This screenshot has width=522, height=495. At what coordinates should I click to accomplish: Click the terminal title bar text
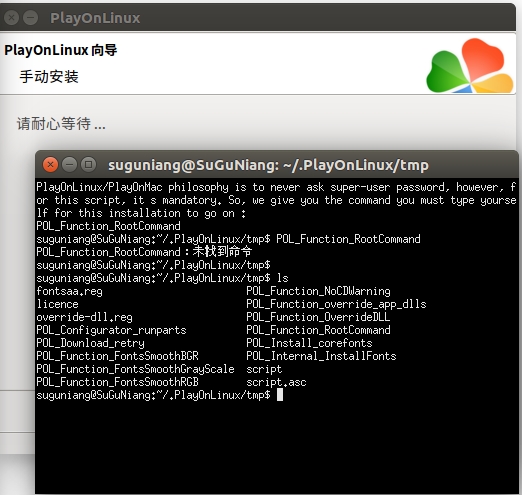[268, 165]
